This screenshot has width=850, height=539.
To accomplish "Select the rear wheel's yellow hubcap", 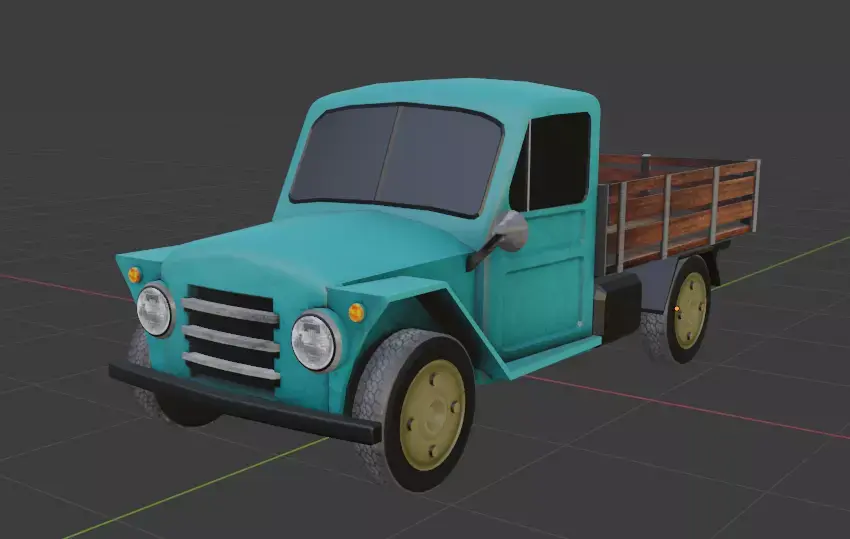I will 690,310.
